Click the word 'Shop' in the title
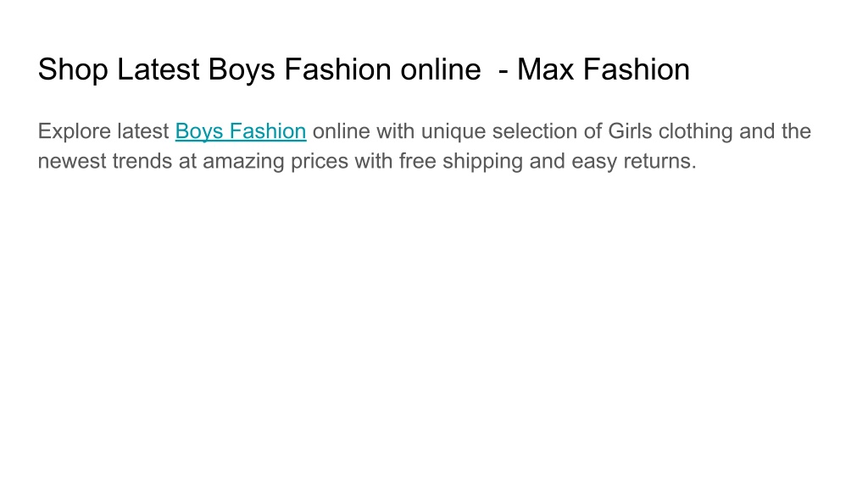 [73, 69]
